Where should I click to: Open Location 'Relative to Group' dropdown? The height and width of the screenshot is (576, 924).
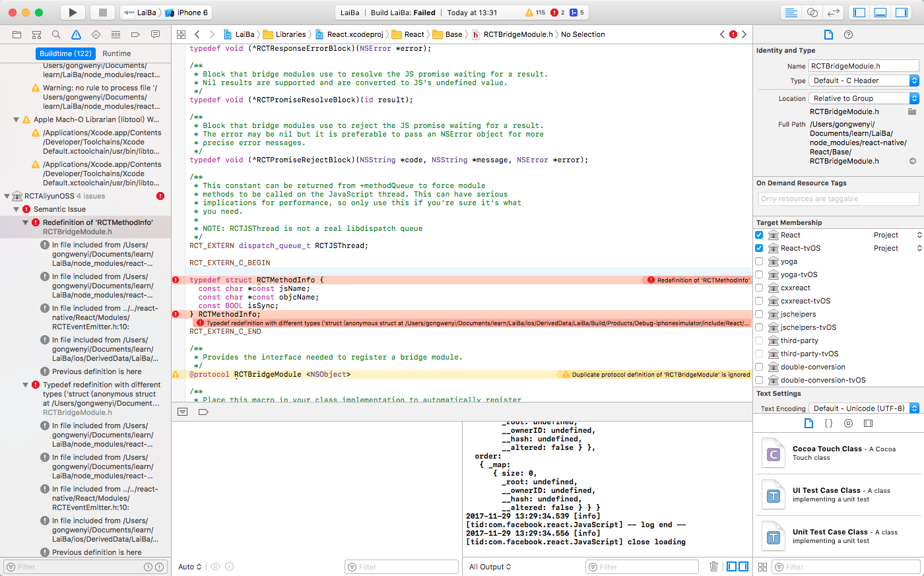pos(864,98)
